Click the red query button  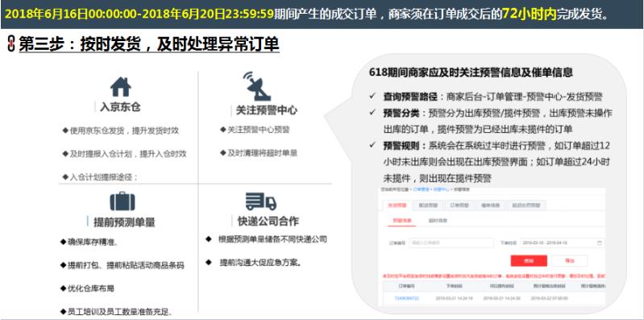click(x=529, y=261)
